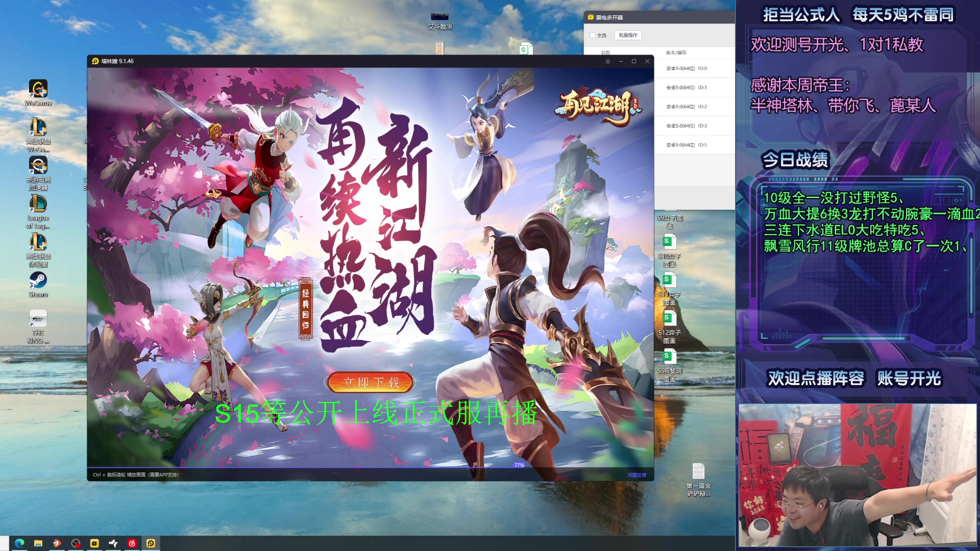Open File Explorer from the taskbar
Screen dimensions: 980x551
coord(38,543)
